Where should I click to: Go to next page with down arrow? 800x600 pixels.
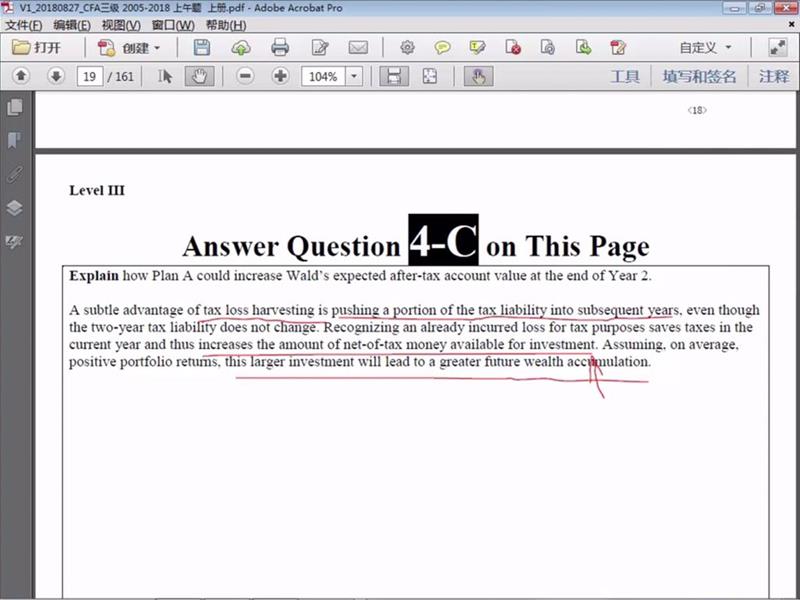[56, 77]
